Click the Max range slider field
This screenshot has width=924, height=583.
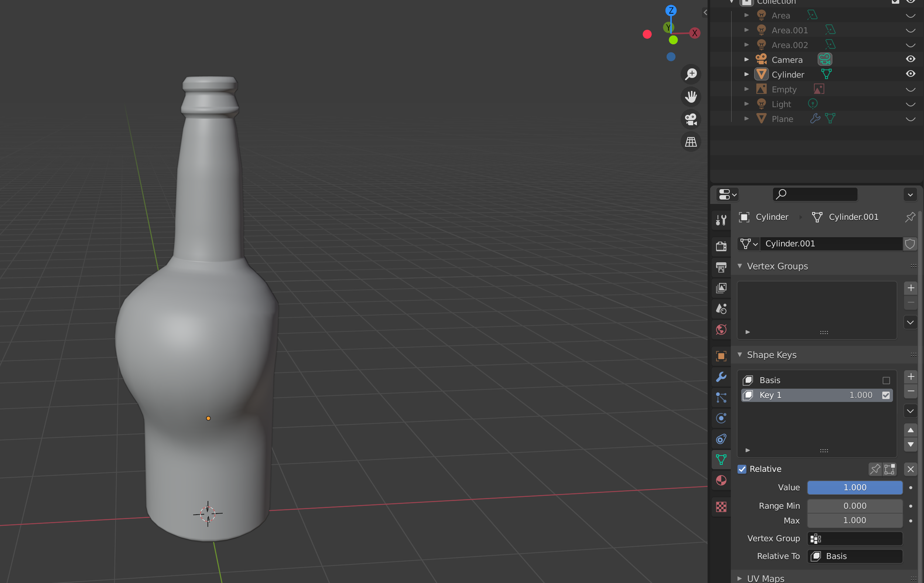(855, 521)
